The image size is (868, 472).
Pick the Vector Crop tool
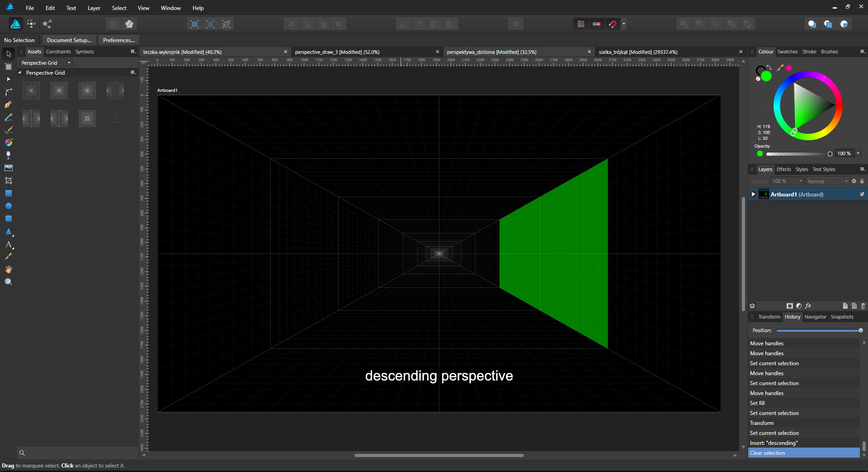click(8, 181)
